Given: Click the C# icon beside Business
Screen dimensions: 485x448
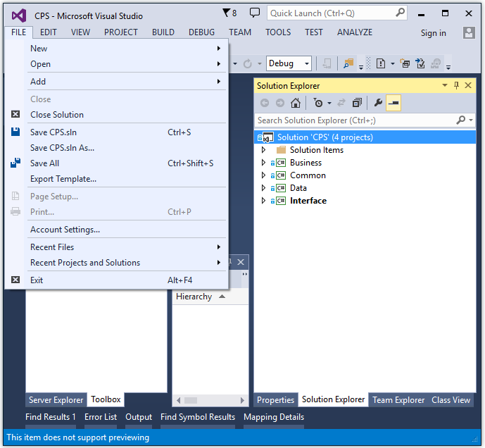Looking at the screenshot, I should point(281,163).
